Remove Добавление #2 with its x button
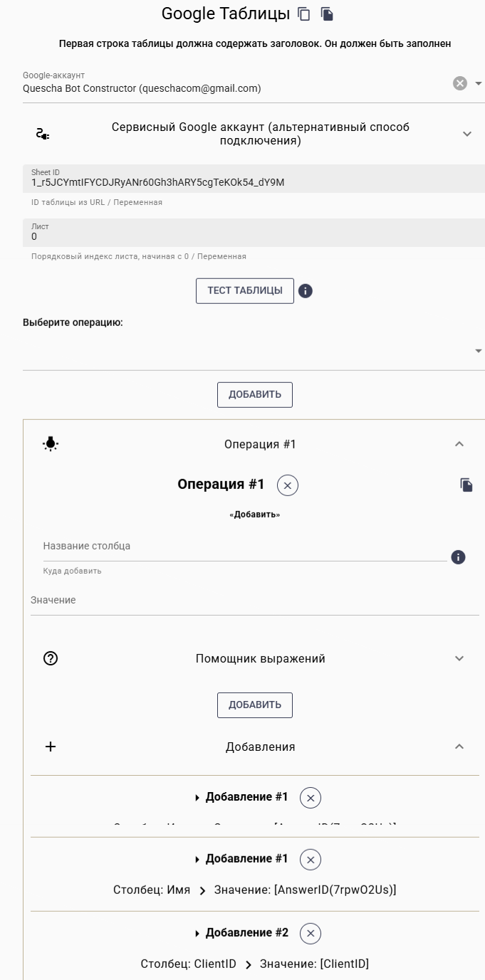Viewport: 485px width, 980px height. coord(309,933)
